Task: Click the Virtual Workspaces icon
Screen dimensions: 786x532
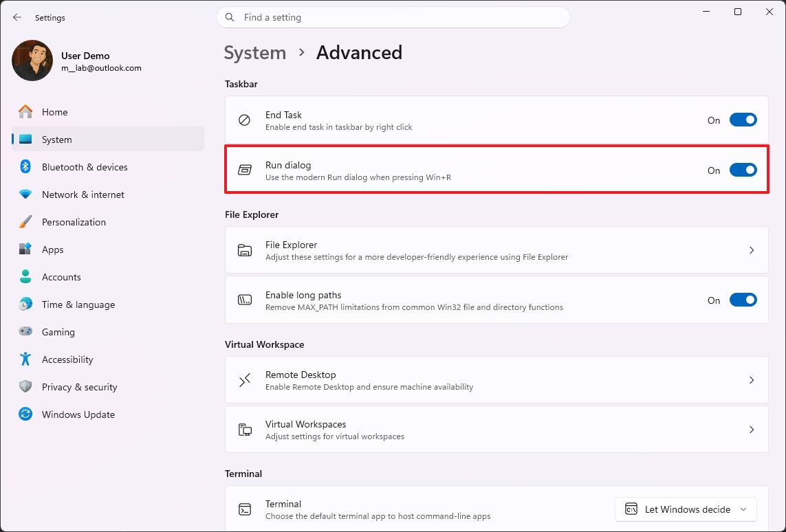Action: click(244, 429)
